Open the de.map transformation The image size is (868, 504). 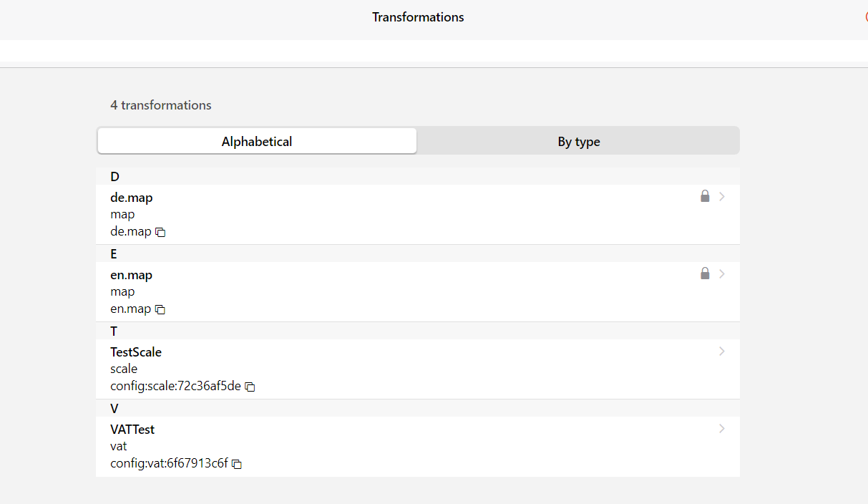click(132, 198)
